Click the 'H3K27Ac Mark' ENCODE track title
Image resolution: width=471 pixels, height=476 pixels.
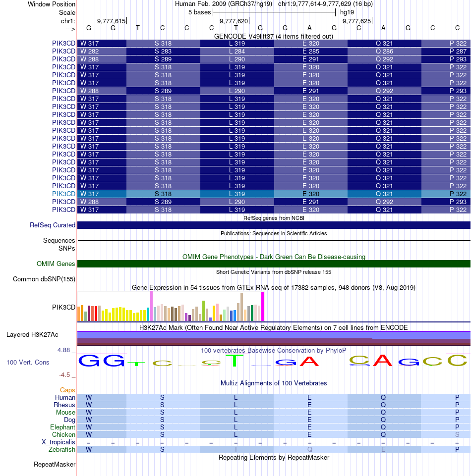coord(274,327)
